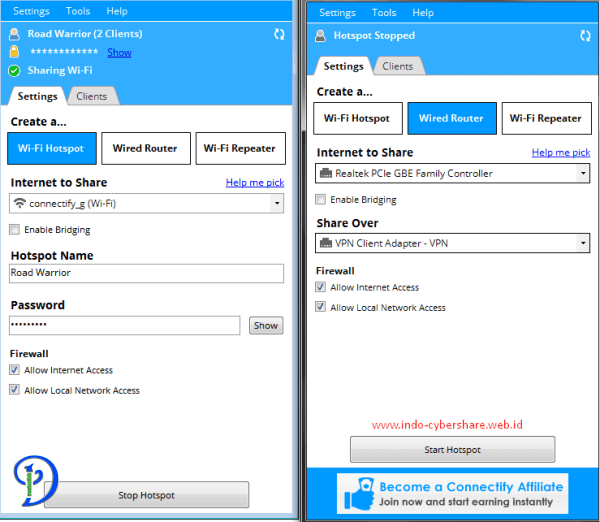The width and height of the screenshot is (600, 522).
Task: Click network adapter icon in Realtek dropdown
Action: [x=326, y=173]
